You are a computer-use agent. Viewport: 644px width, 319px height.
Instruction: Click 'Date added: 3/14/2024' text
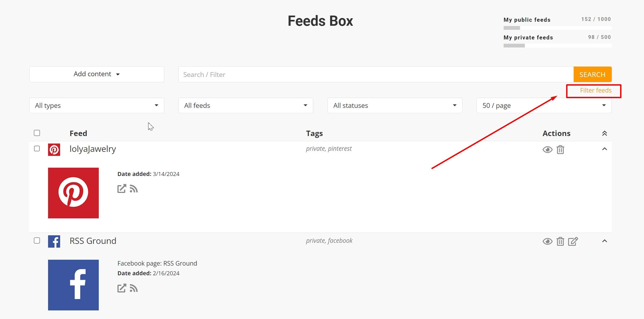pyautogui.click(x=148, y=174)
